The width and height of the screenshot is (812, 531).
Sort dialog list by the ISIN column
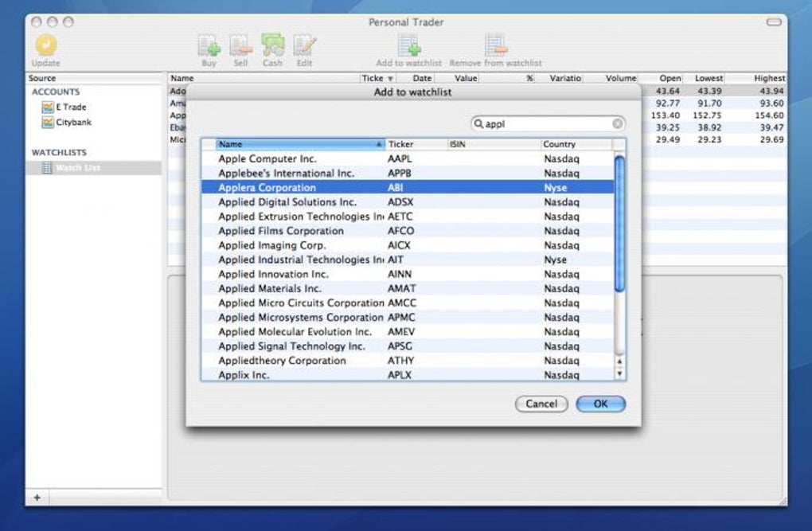494,144
